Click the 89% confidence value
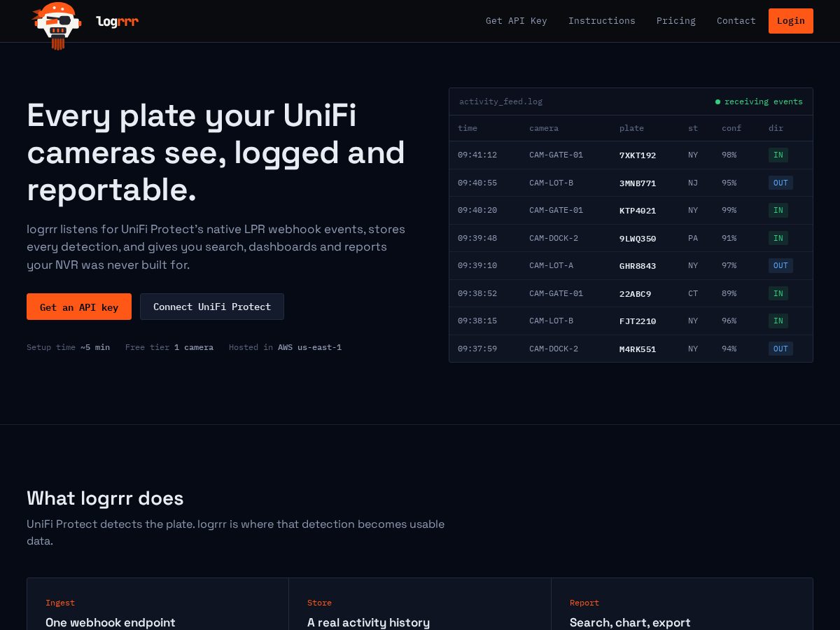 [x=729, y=293]
